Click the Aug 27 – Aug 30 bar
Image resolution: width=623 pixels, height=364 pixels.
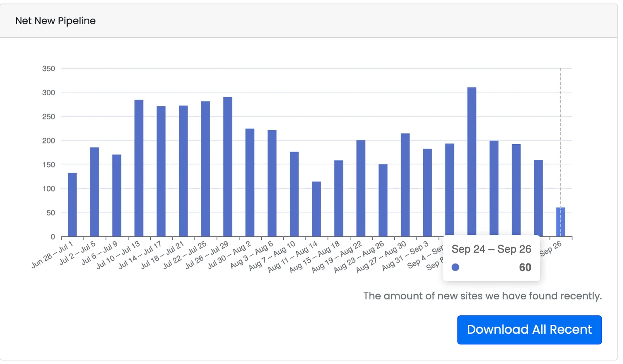pyautogui.click(x=405, y=185)
